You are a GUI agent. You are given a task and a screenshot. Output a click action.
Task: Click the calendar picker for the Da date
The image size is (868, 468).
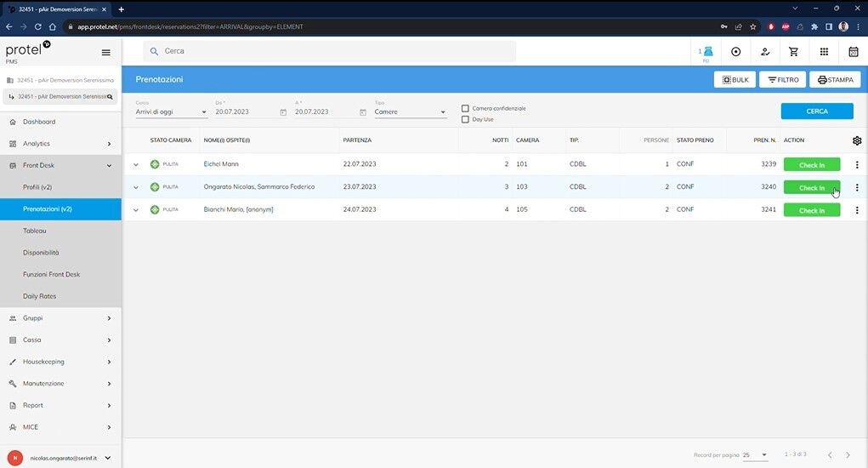(283, 112)
